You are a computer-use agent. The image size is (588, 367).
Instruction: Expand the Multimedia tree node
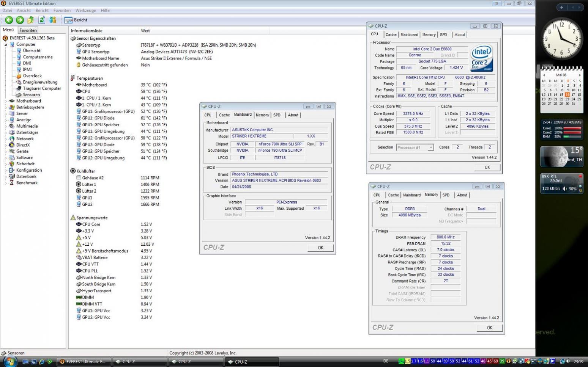click(6, 126)
